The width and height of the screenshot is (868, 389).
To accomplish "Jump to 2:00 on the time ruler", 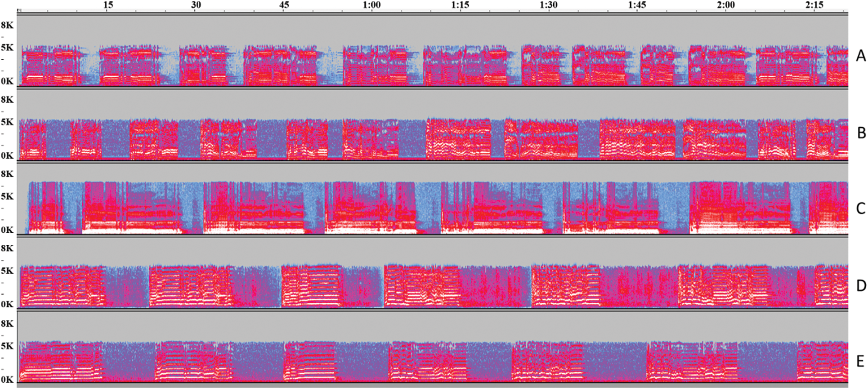I will pyautogui.click(x=726, y=5).
